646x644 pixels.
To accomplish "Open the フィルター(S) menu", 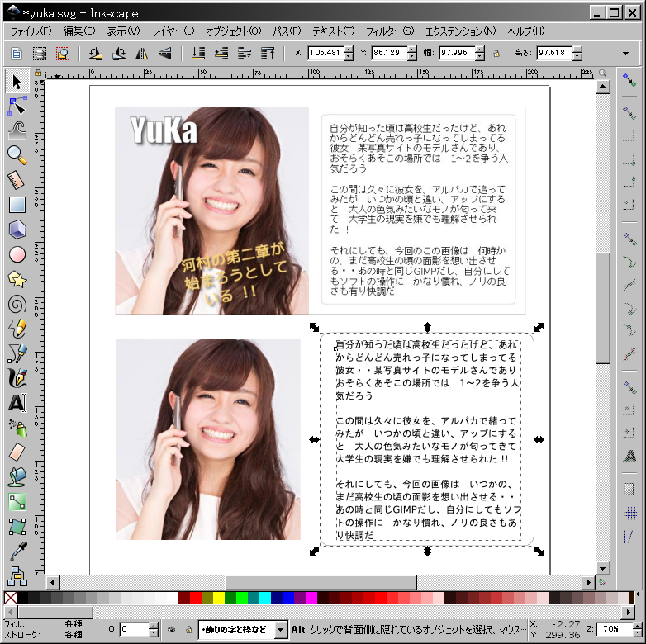I will click(390, 31).
